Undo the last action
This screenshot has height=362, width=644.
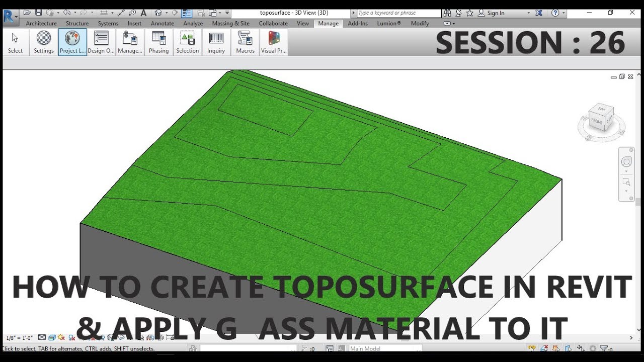(67, 13)
